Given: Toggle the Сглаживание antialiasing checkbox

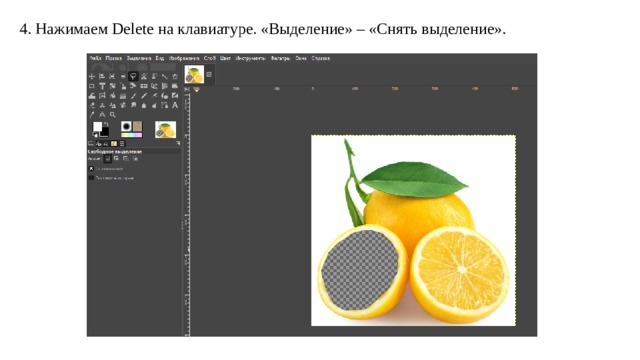Looking at the screenshot, I should (91, 169).
